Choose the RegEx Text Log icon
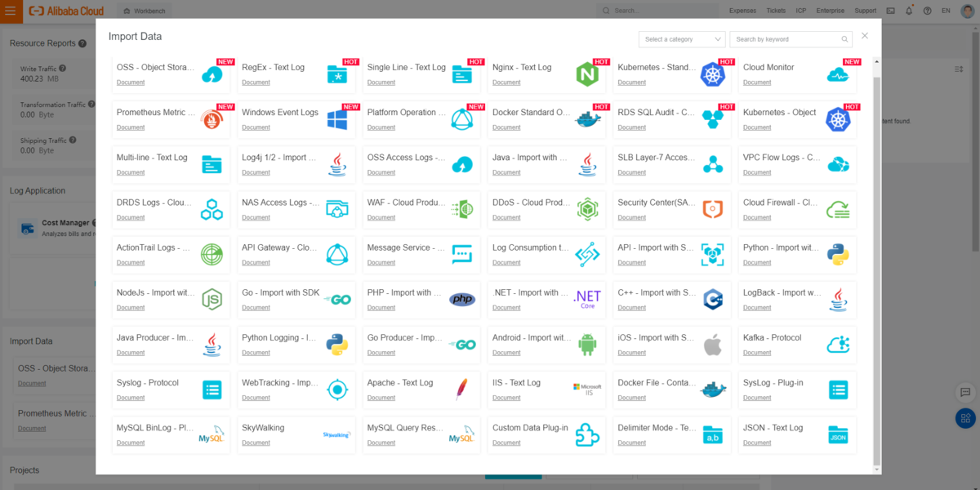The image size is (980, 490). [337, 74]
